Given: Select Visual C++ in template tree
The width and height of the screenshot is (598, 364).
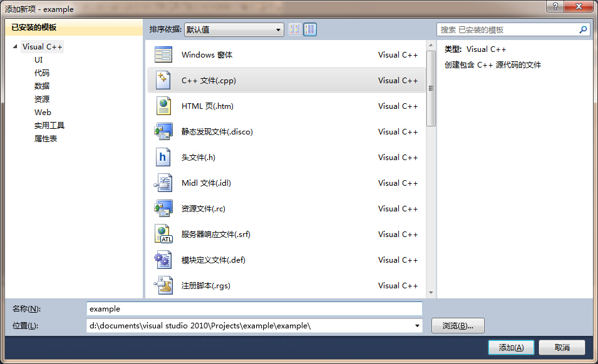Looking at the screenshot, I should 42,47.
